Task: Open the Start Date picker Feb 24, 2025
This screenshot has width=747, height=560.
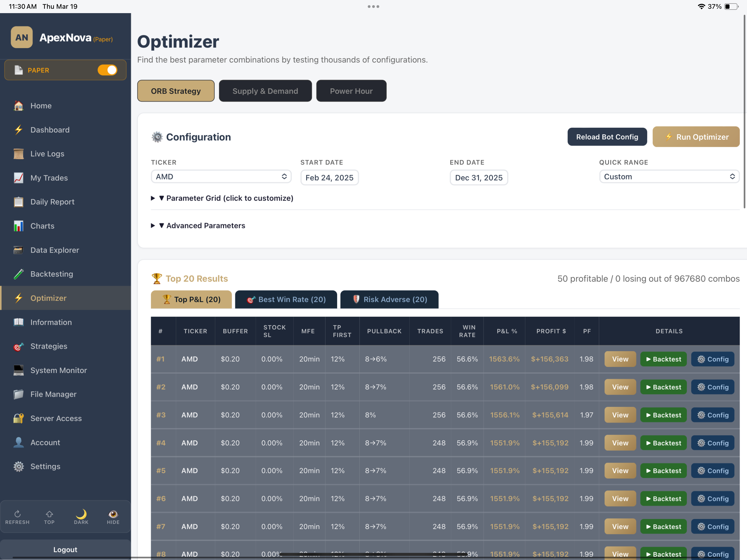Action: coord(329,178)
